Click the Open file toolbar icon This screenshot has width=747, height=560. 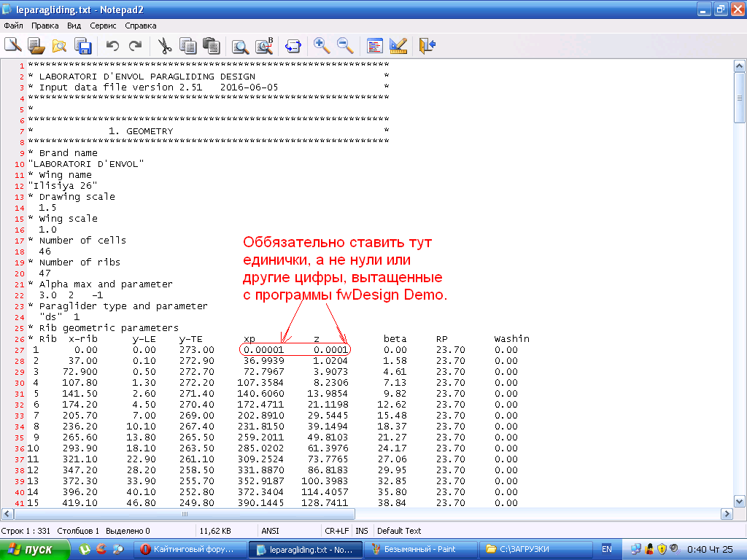36,46
